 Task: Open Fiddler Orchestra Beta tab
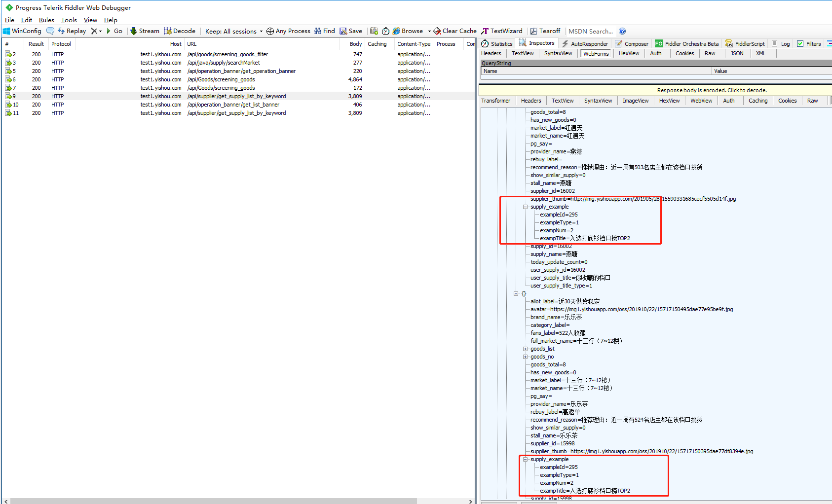pyautogui.click(x=687, y=44)
